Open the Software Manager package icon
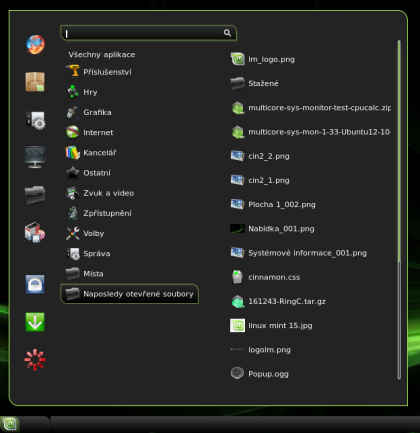This screenshot has height=433, width=420. pos(35,82)
